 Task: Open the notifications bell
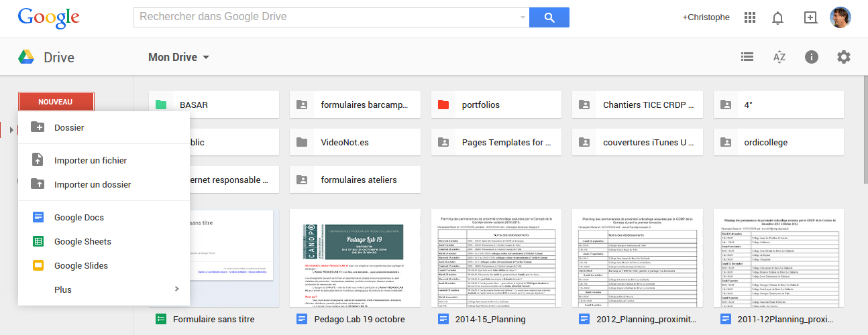pos(778,17)
